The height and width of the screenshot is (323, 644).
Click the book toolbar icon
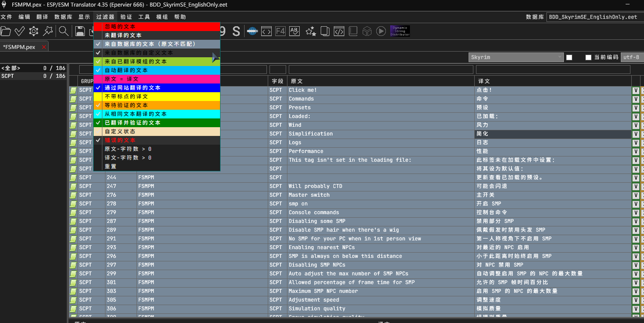click(353, 31)
